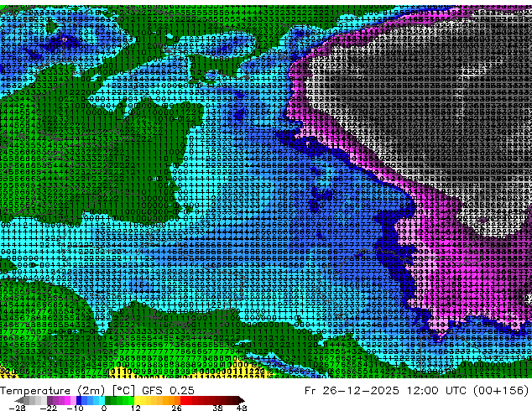The width and height of the screenshot is (532, 411).
Task: Click the "-10" legend value
Action: [x=76, y=408]
